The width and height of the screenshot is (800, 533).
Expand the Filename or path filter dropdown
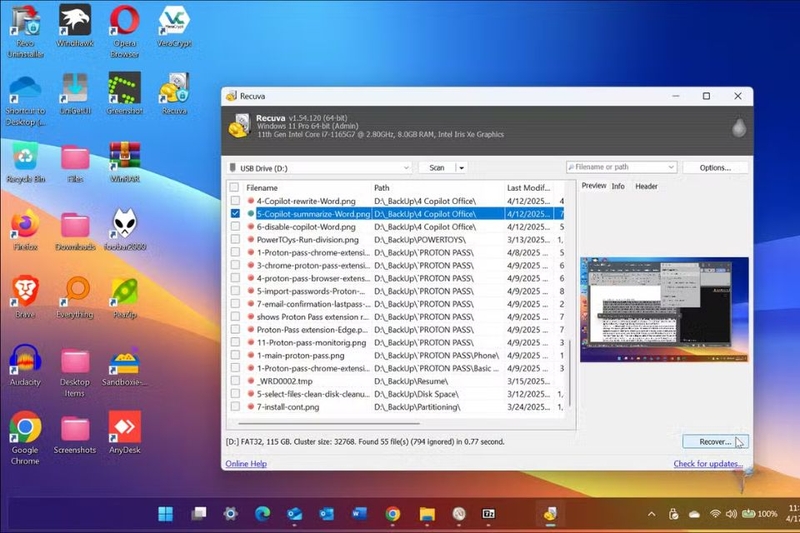point(671,167)
